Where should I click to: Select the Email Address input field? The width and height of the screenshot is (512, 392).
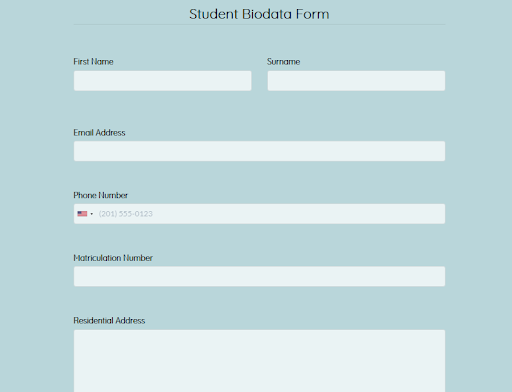click(259, 151)
